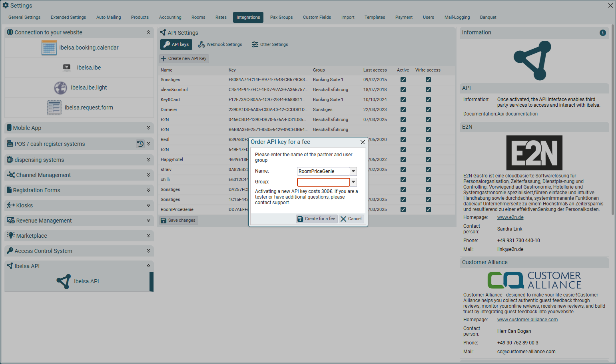Open the Custom Fields tab
This screenshot has width=616, height=364.
coord(317,17)
